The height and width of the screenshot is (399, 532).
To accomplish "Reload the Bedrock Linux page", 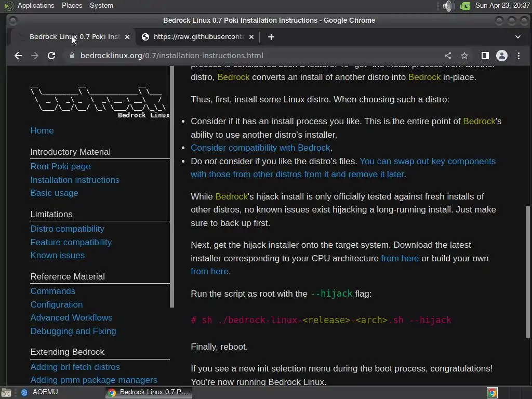I will coord(51,56).
